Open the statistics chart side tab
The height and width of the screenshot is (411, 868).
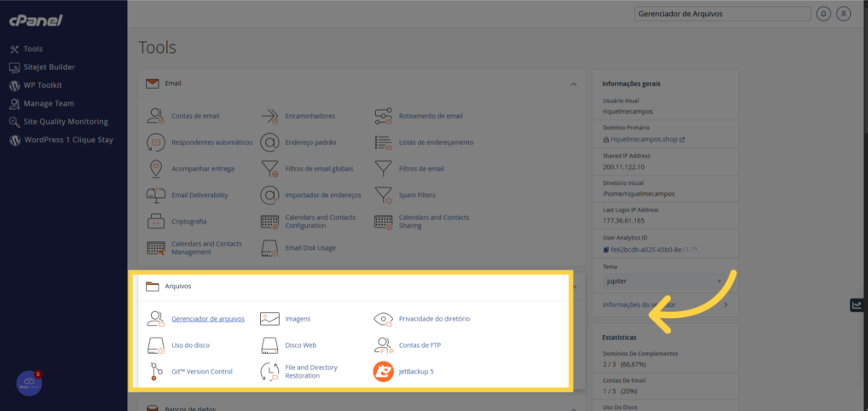(x=856, y=304)
